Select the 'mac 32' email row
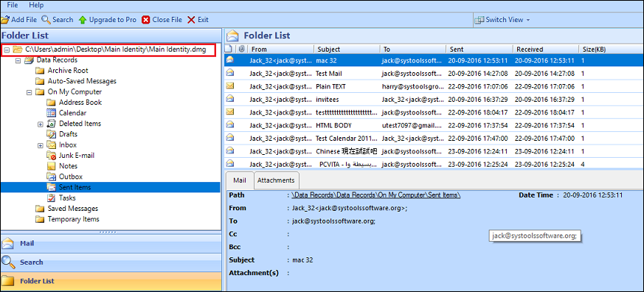The height and width of the screenshot is (292, 644). (434, 60)
